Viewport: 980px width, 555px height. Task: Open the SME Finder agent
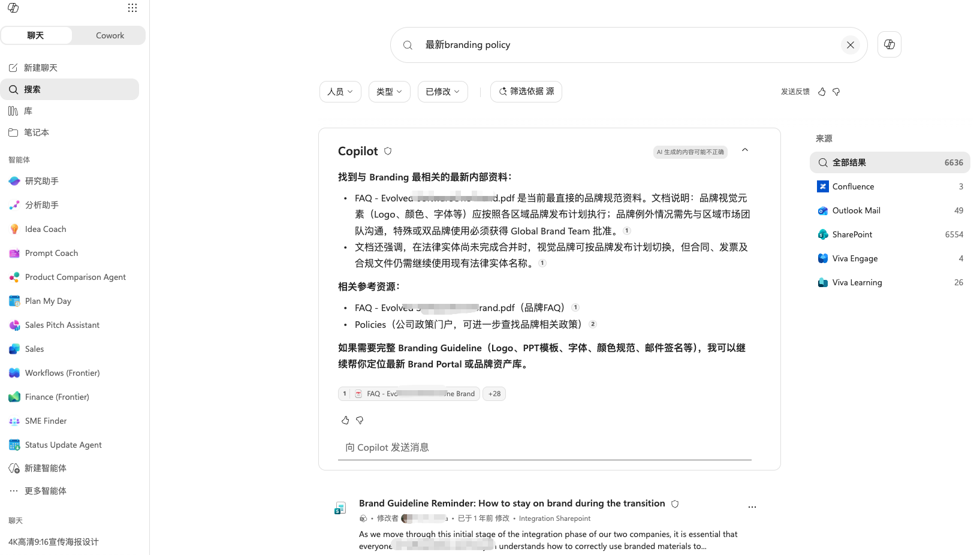[x=70, y=421]
